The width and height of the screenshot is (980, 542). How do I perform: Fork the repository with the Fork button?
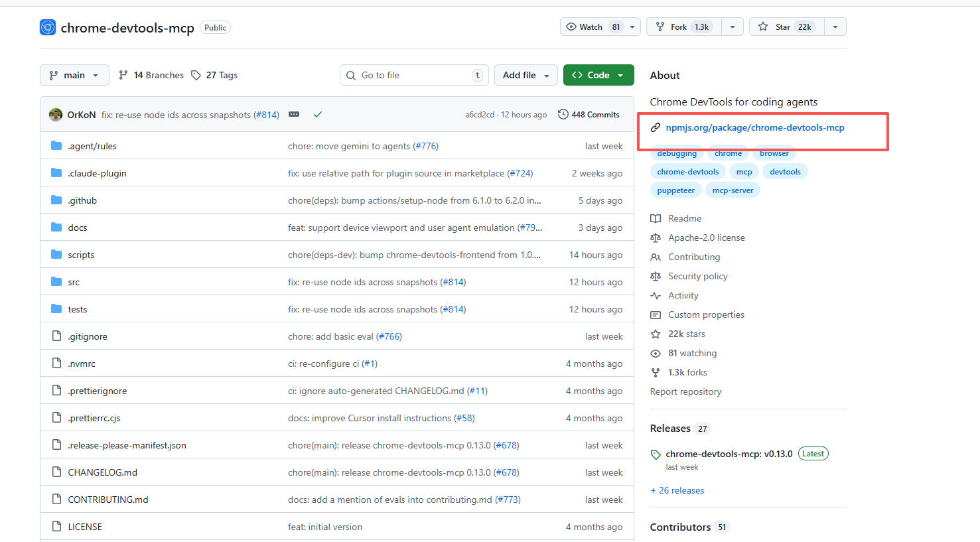click(683, 27)
